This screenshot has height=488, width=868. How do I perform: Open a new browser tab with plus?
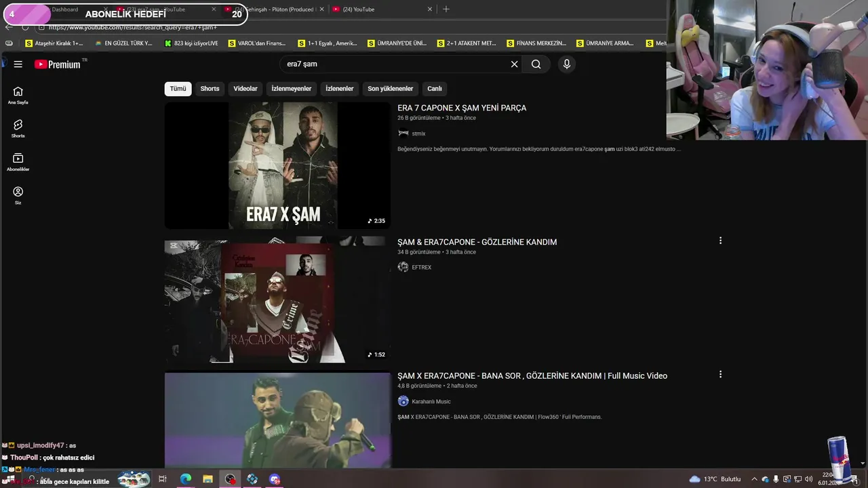pyautogui.click(x=446, y=9)
